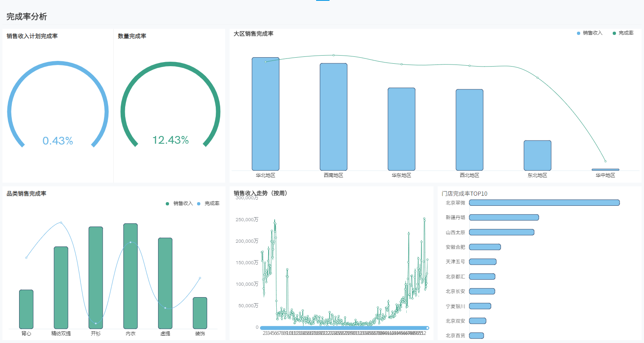Toggle 销售收入 legend in 大区销售完成率 chart
Screen dimensions: 644x343
pyautogui.click(x=589, y=33)
